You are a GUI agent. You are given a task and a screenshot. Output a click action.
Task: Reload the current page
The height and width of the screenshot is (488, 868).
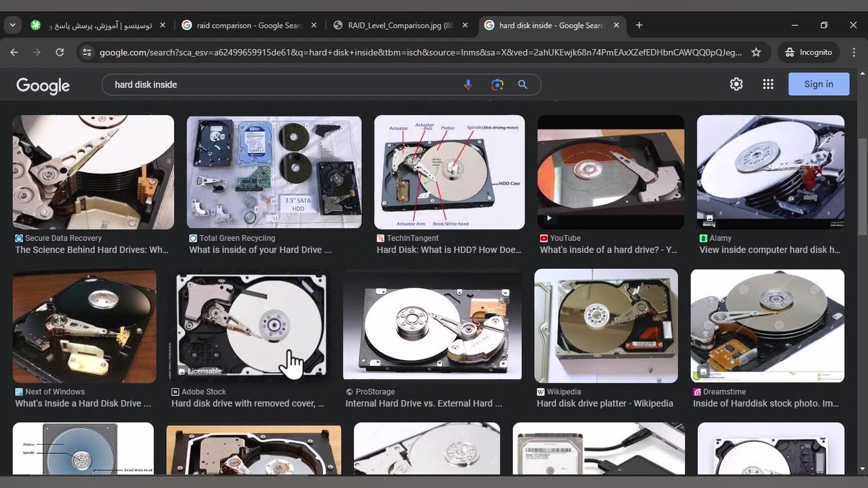point(60,52)
